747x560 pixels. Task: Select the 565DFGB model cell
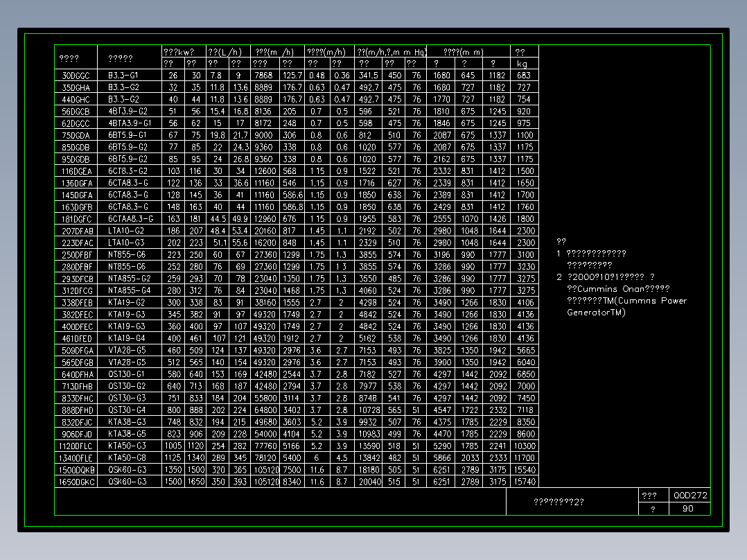click(76, 362)
